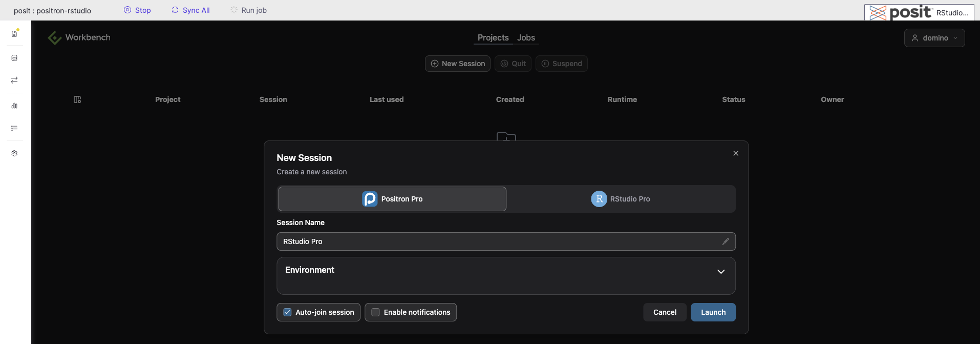Screen dimensions: 980x344
Task: Open the domino user dropdown
Action: tap(934, 38)
